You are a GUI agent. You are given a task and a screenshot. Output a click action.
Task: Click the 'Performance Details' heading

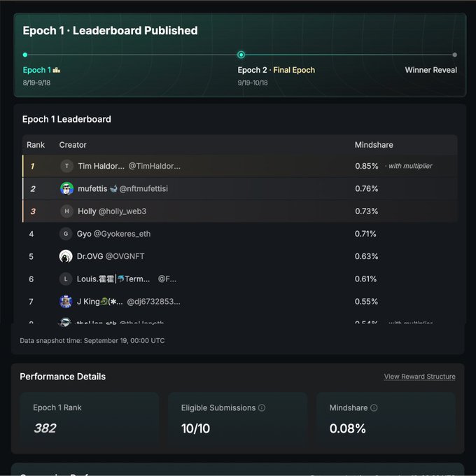[63, 377]
